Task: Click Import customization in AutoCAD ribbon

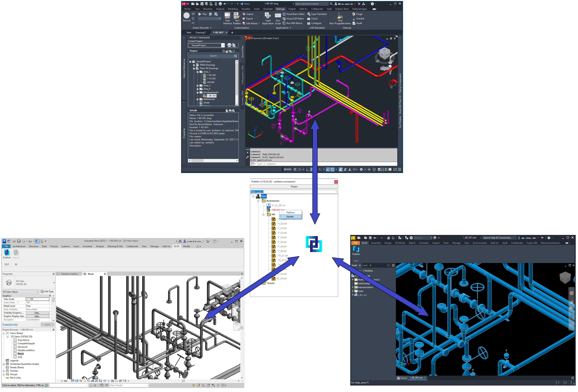Action: [x=248, y=14]
